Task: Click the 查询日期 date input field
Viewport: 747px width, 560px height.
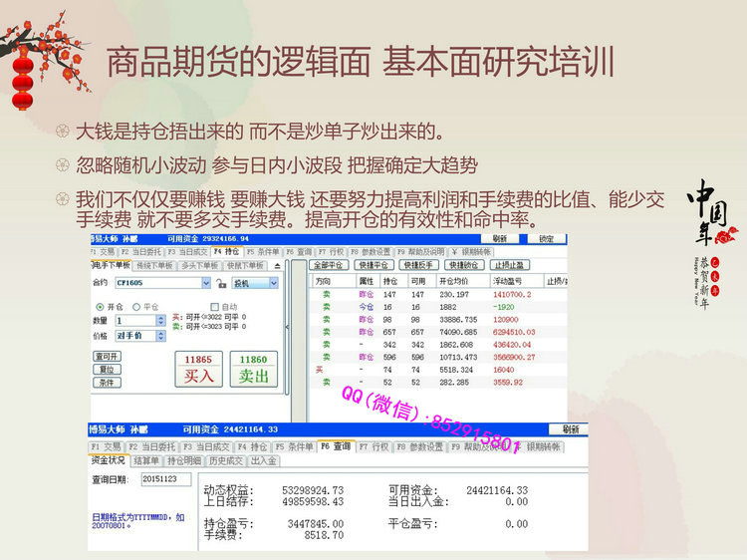Action: [x=164, y=478]
